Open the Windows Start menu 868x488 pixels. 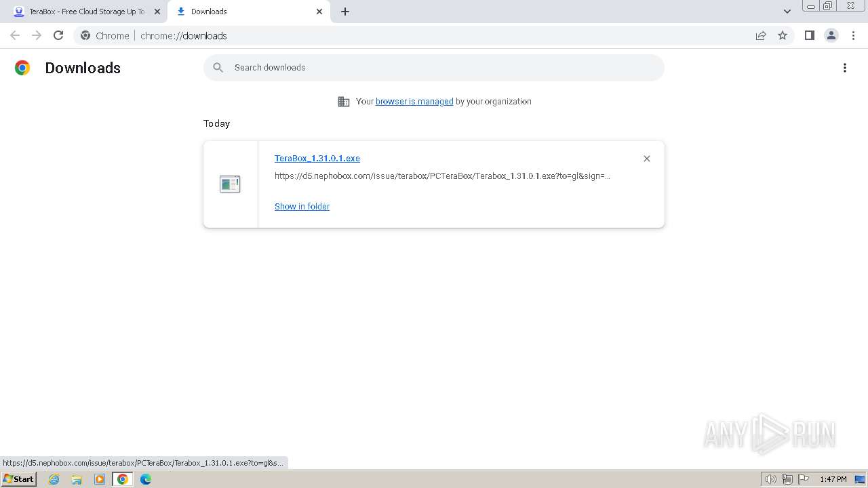click(x=18, y=479)
